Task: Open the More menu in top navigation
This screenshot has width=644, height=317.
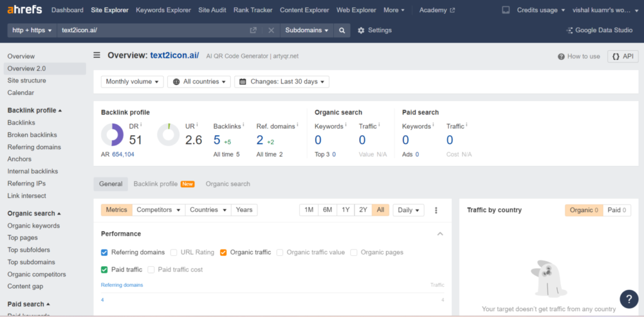Action: 394,10
